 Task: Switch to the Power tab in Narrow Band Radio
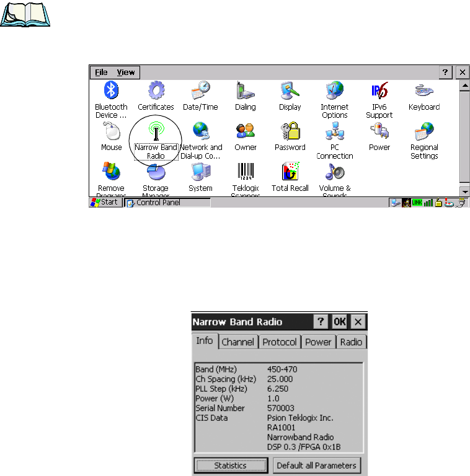[x=318, y=342]
